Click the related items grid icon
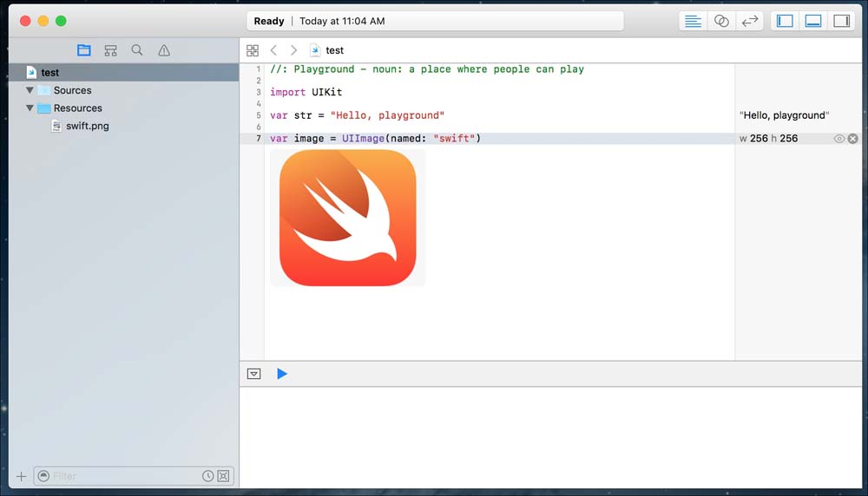The image size is (868, 496). click(253, 50)
